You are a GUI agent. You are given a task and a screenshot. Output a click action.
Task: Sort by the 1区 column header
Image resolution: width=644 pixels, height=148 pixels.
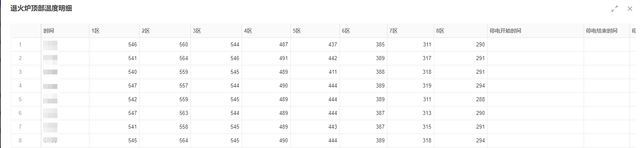coord(114,31)
